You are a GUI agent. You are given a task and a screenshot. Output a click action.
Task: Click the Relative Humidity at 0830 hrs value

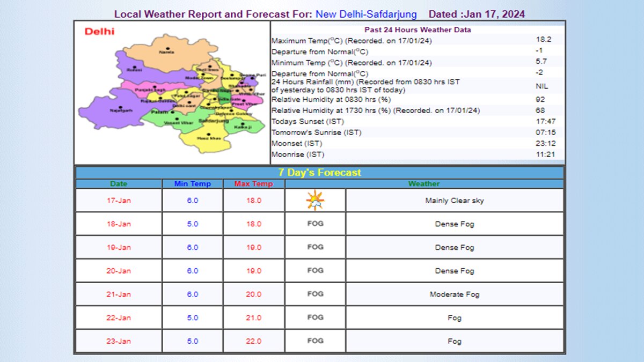tap(540, 99)
